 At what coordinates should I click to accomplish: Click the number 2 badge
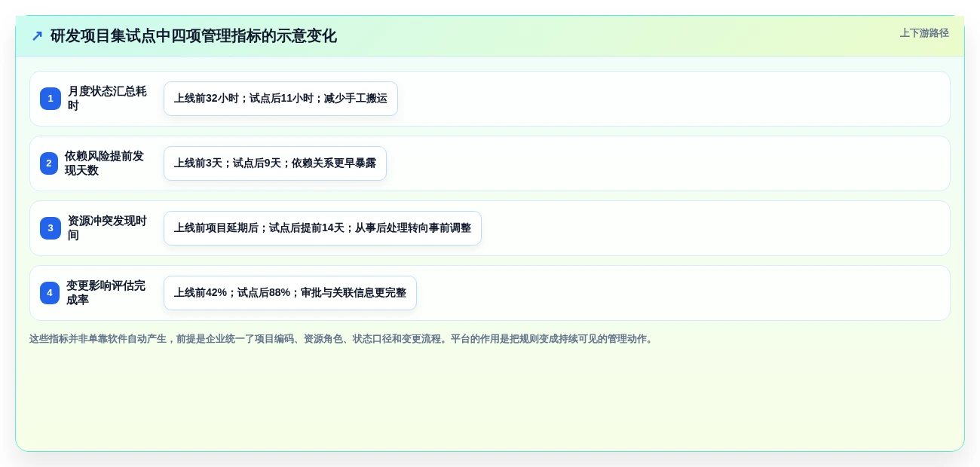click(x=49, y=163)
